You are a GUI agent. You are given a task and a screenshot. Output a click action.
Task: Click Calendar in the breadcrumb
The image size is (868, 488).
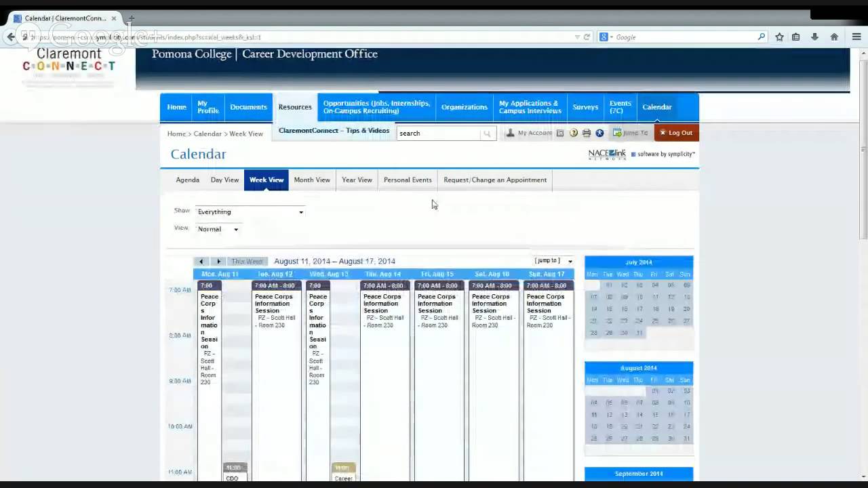pyautogui.click(x=208, y=134)
